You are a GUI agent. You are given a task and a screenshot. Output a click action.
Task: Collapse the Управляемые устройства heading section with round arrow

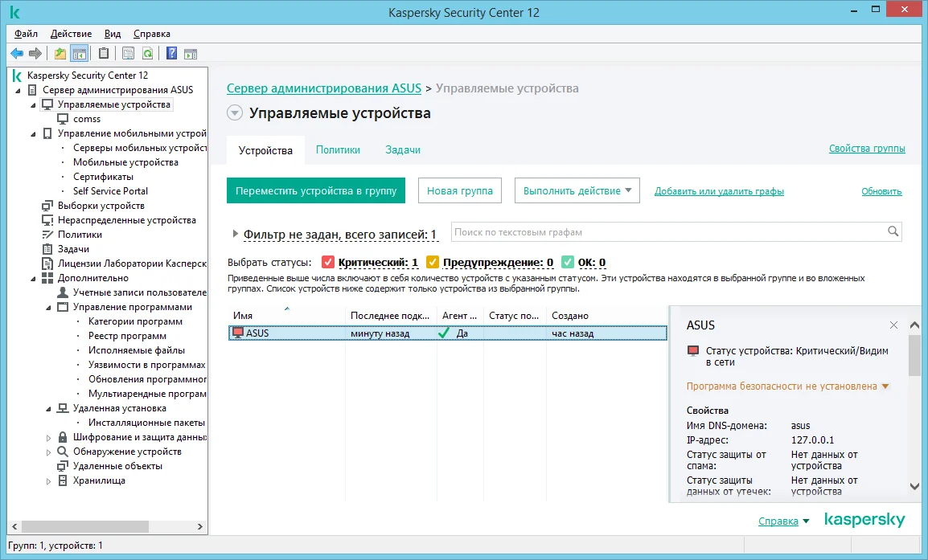tap(235, 113)
